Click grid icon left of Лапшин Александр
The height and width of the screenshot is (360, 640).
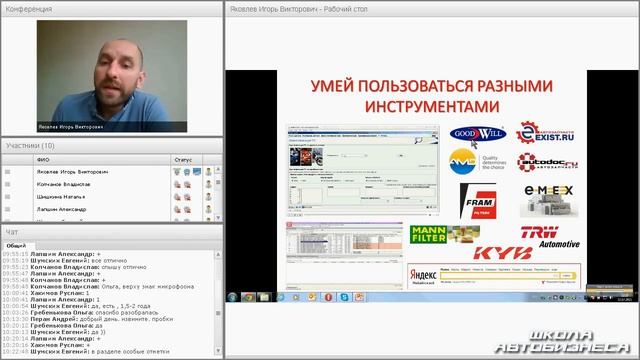(7, 209)
